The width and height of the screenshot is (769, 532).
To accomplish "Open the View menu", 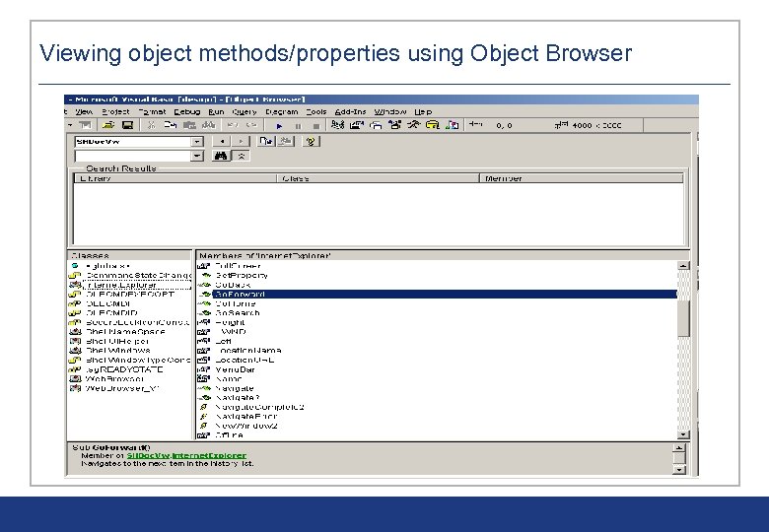I will point(84,111).
